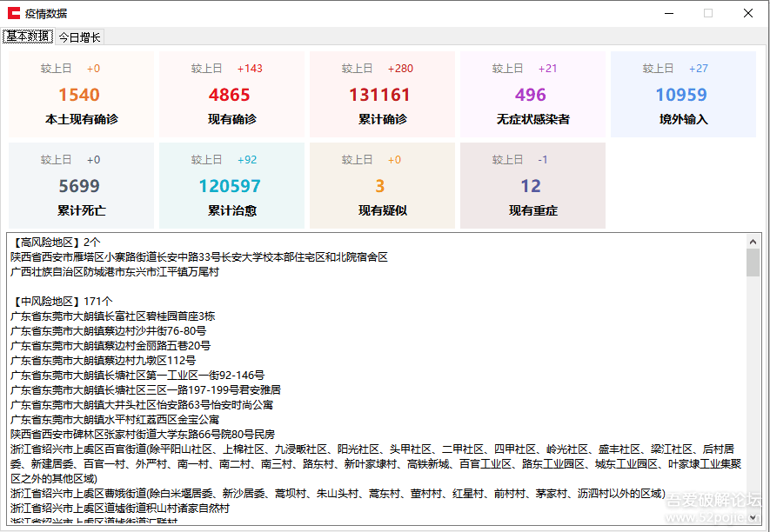This screenshot has width=770, height=532.
Task: Click the 道墟街道积山村诸家自然村 line
Action: (x=120, y=508)
